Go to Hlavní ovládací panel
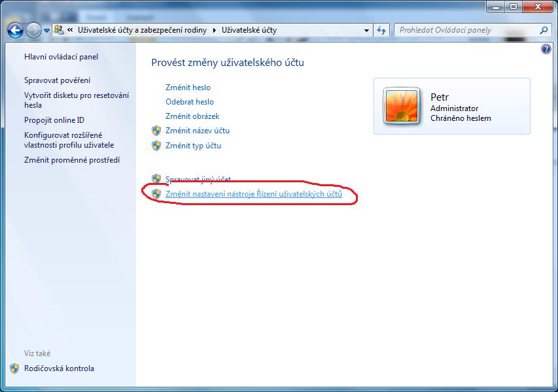Screen dimensions: 558x392 61,57
